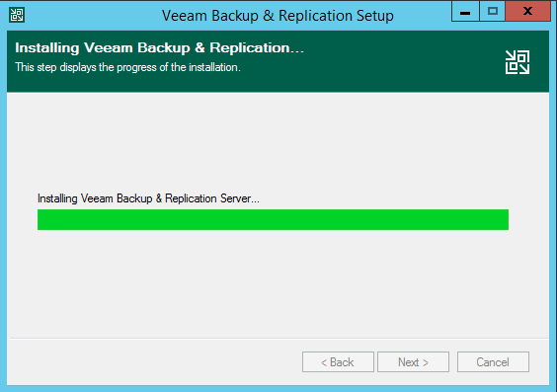
Task: Select the 'Installing Veeam Backup & Replication Server...' status text
Action: 148,198
